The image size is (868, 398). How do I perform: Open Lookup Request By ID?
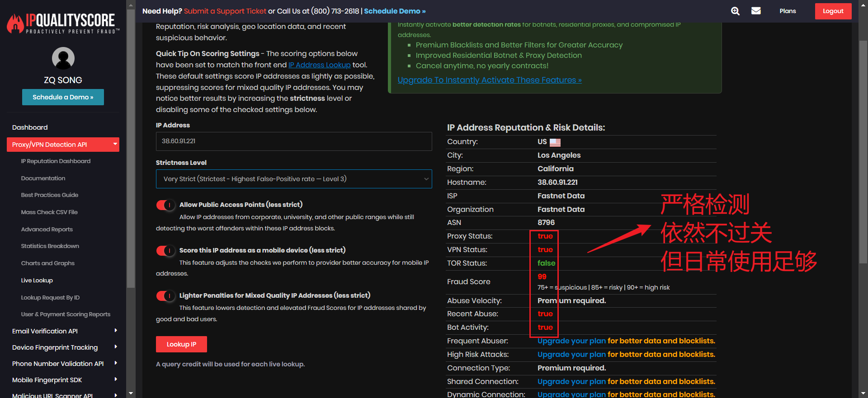(50, 298)
